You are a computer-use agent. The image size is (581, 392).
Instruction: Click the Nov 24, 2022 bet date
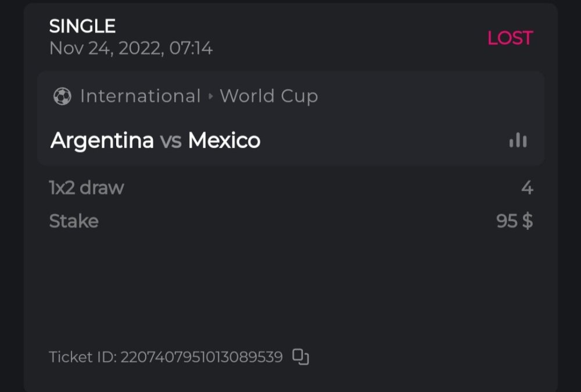coord(106,48)
